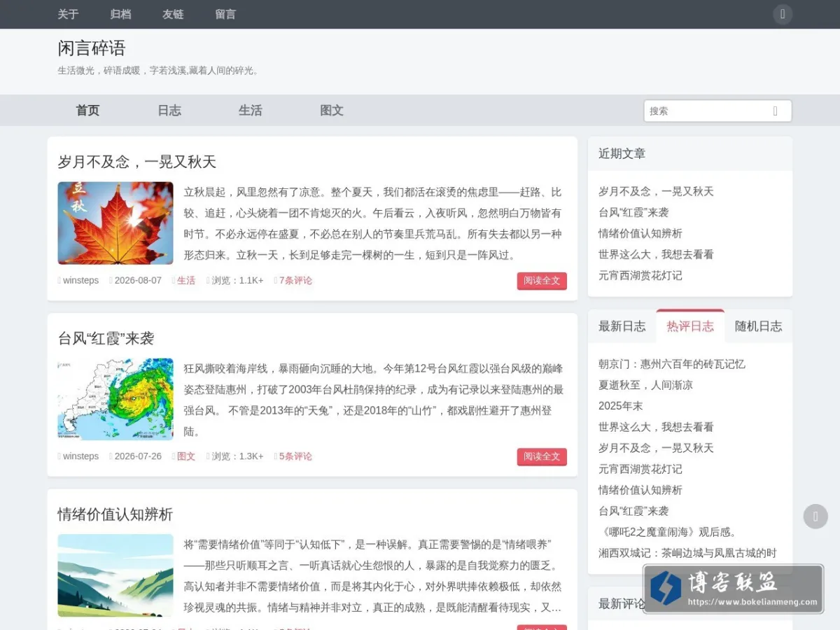The image size is (840, 630).
Task: Click 阅读全文 for 岁月不及念 article
Action: (x=542, y=281)
